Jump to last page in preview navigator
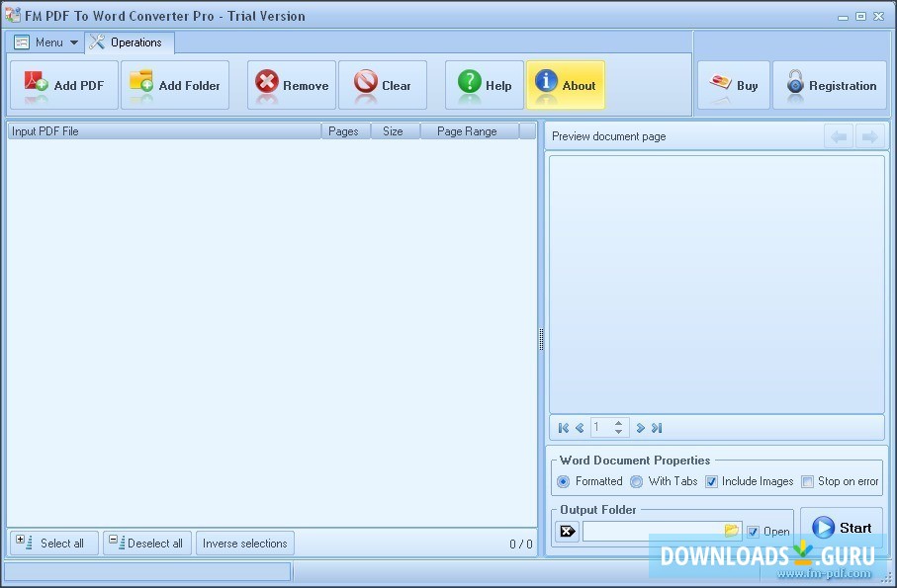This screenshot has width=897, height=588. (657, 428)
